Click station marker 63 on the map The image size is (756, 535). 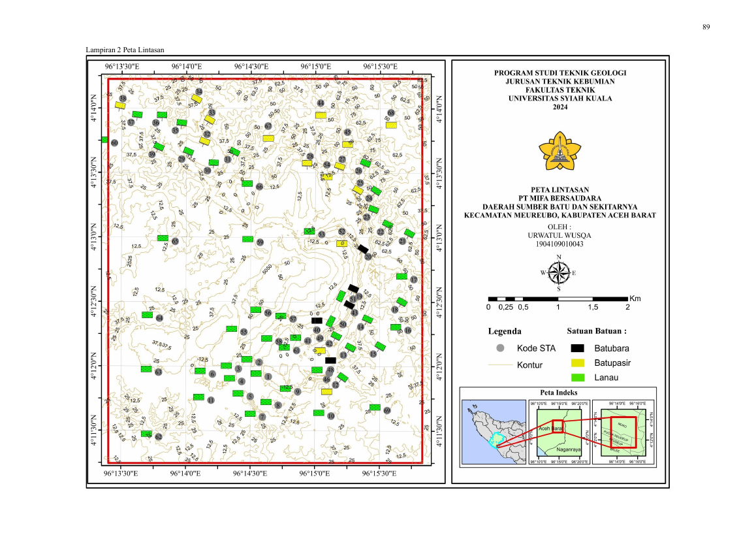(159, 372)
